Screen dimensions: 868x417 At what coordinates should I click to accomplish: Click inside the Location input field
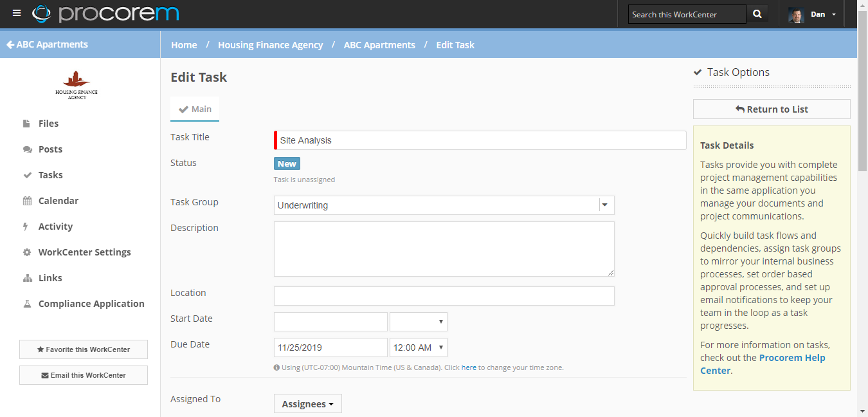pos(444,296)
